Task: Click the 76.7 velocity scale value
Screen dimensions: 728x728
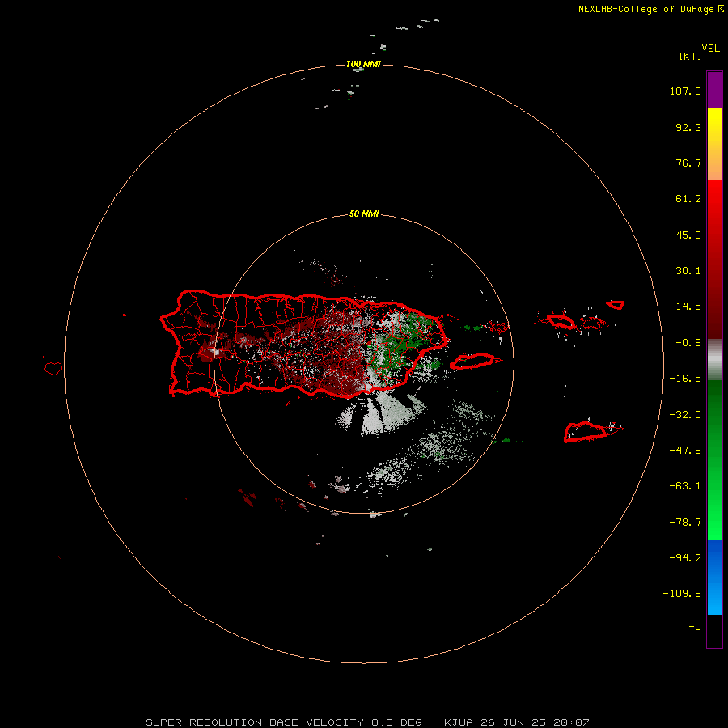Action: [688, 163]
